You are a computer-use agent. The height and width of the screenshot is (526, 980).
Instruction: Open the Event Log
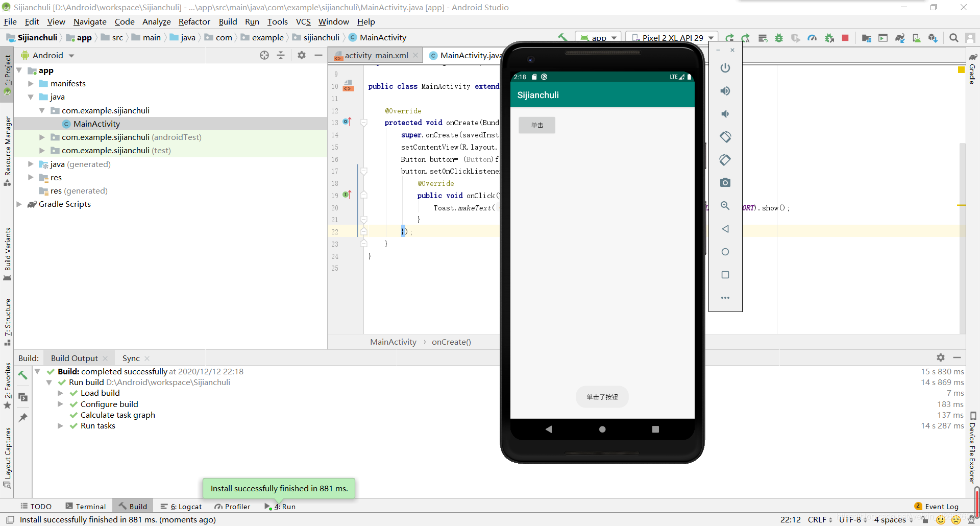(937, 507)
